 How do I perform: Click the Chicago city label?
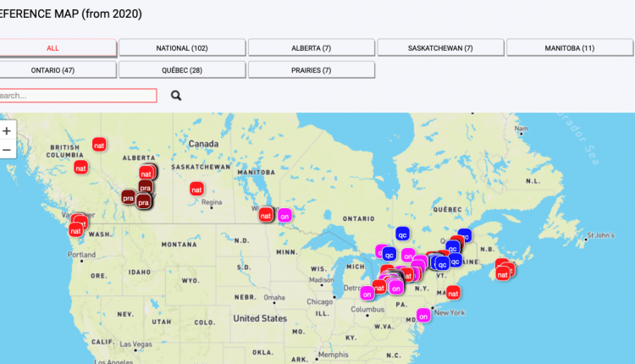tap(319, 301)
